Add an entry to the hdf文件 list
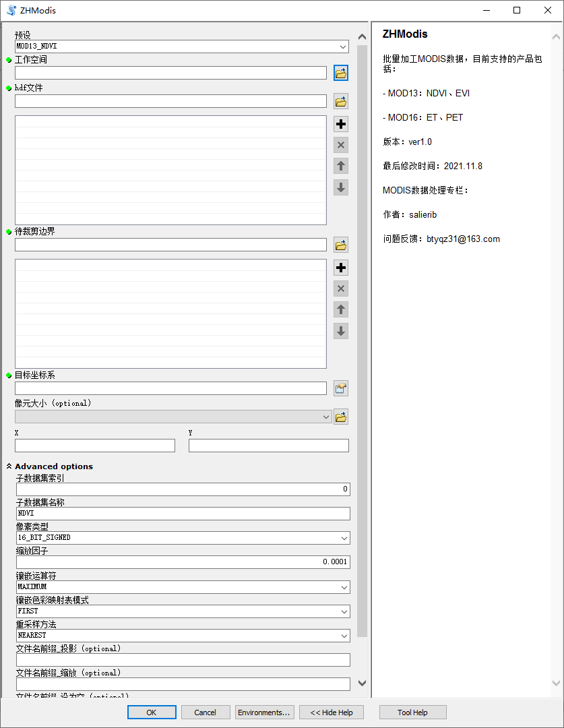 (x=341, y=124)
